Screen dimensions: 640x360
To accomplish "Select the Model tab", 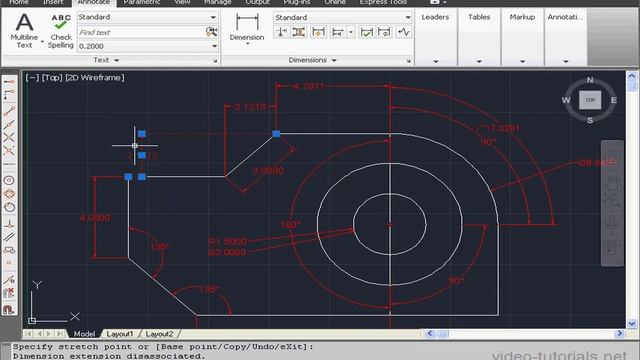I will click(84, 334).
